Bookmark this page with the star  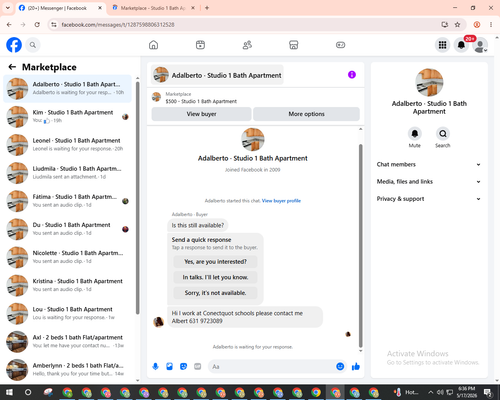point(457,25)
